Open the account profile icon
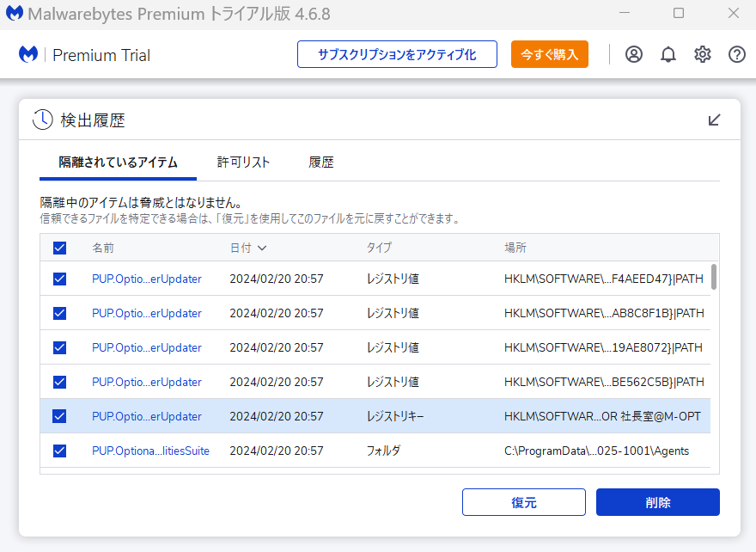Image resolution: width=756 pixels, height=552 pixels. coord(633,54)
